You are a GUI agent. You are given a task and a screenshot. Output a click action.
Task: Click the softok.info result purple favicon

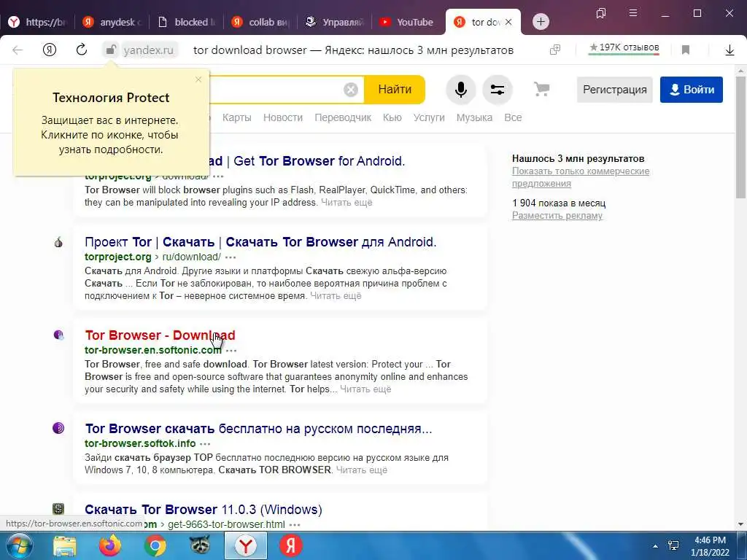pyautogui.click(x=58, y=427)
